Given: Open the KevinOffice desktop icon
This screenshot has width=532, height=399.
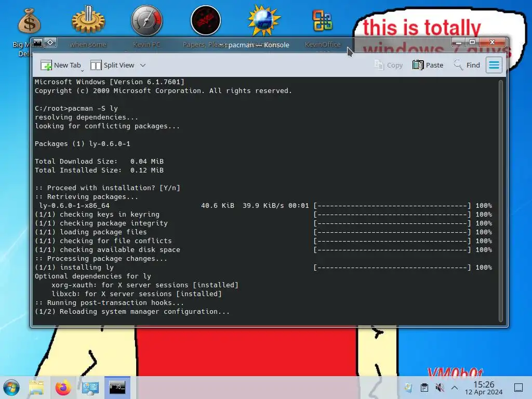Looking at the screenshot, I should 323,21.
